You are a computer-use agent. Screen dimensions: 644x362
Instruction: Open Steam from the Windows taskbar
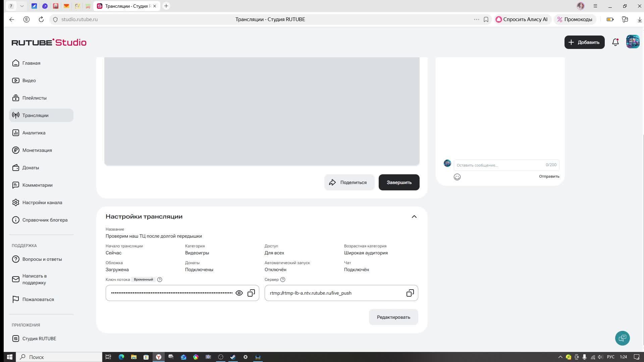(233, 357)
